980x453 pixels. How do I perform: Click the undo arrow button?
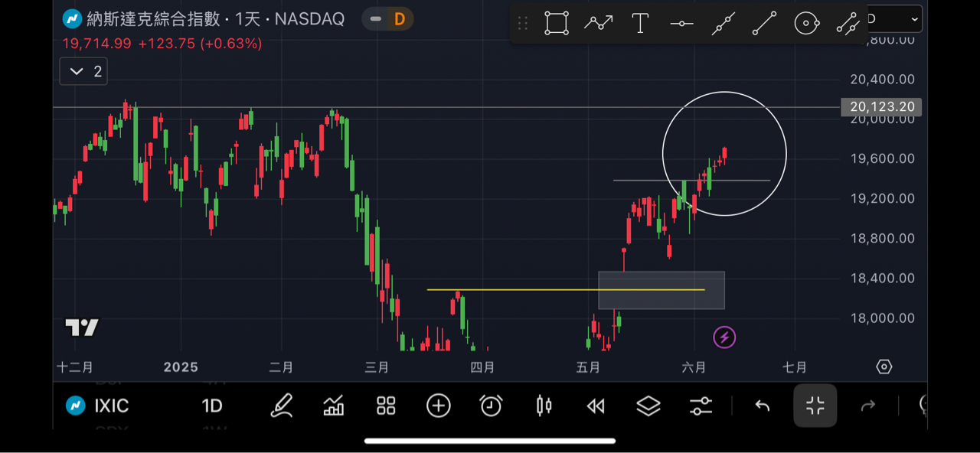[x=763, y=406]
